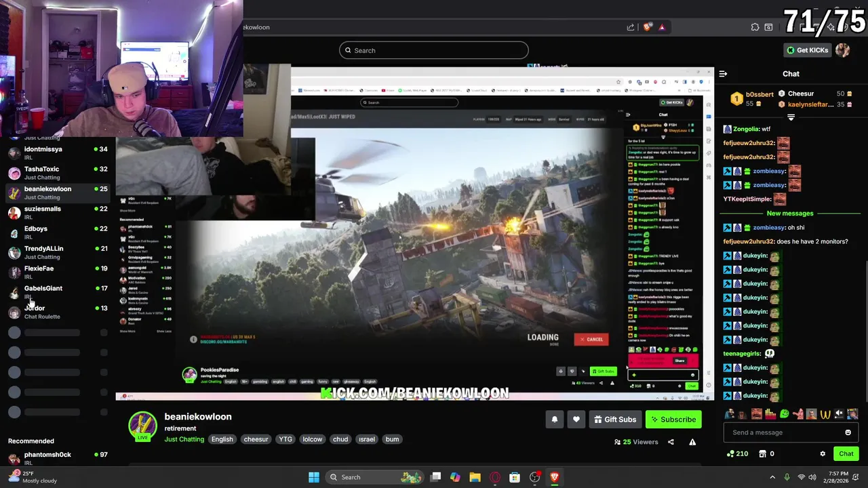Image resolution: width=868 pixels, height=488 pixels.
Task: Select the muted speaker emote in quick emotes
Action: click(839, 413)
